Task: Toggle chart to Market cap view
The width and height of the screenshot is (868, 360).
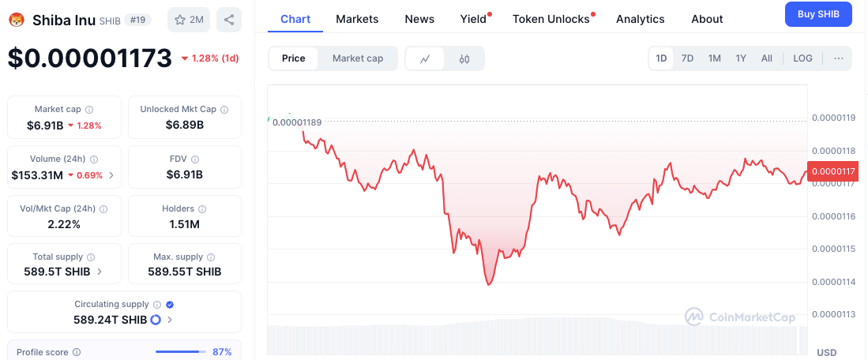Action: click(358, 58)
